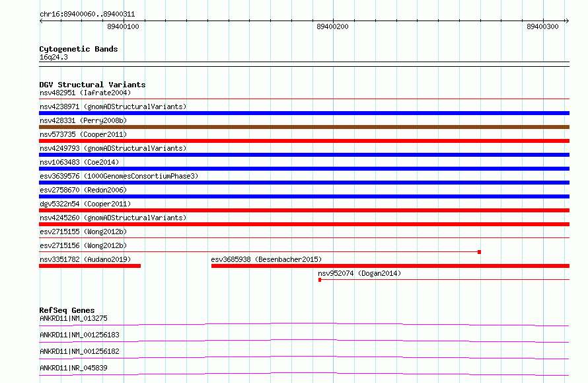Click the red bar of nsv4245260

tap(304, 224)
